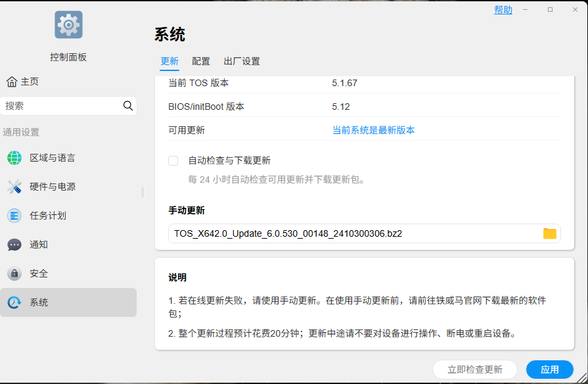
Task: Click the BIOS/initBoot 版本 label
Action: [x=206, y=107]
